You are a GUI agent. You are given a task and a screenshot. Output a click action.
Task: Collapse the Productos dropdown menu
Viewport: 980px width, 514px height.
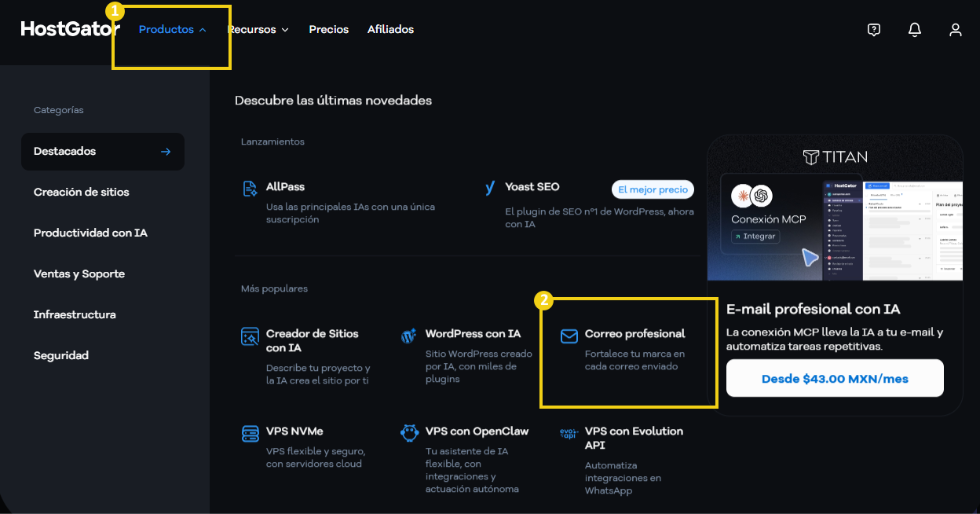click(173, 30)
